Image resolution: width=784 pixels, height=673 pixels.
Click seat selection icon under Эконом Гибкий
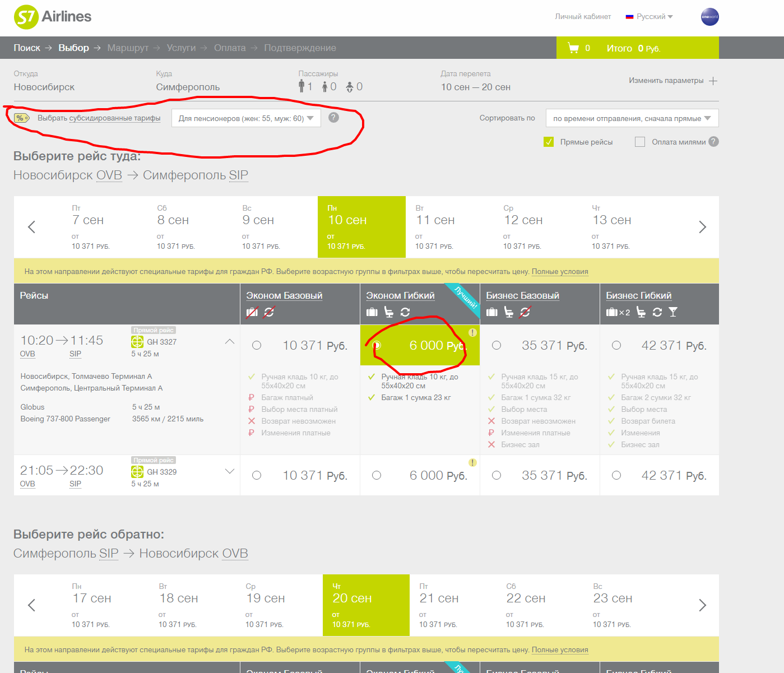pos(388,312)
